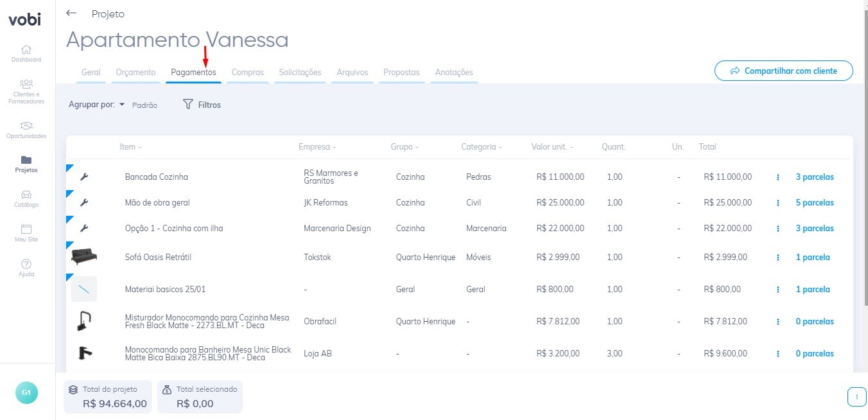Sort by the Empresa column header
The width and height of the screenshot is (868, 420).
coord(317,147)
